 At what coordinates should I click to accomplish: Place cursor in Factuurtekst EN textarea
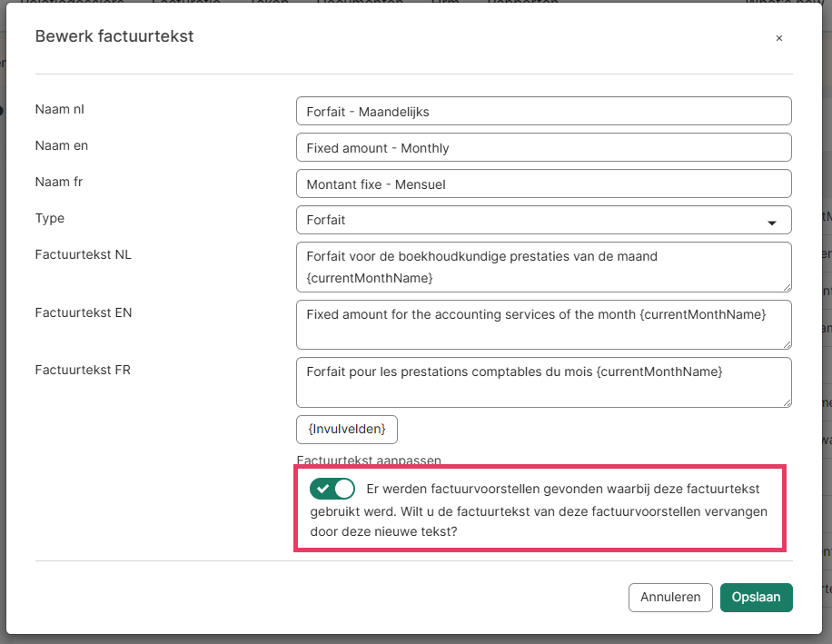pos(543,324)
